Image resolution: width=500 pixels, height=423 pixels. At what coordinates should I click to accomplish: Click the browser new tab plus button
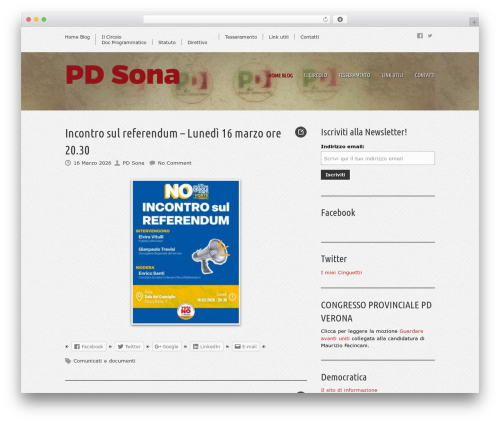pos(474,22)
